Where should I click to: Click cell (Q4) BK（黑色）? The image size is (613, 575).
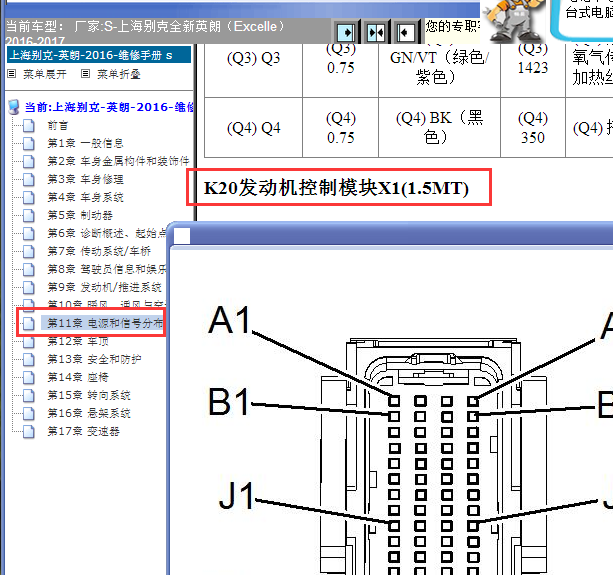439,127
